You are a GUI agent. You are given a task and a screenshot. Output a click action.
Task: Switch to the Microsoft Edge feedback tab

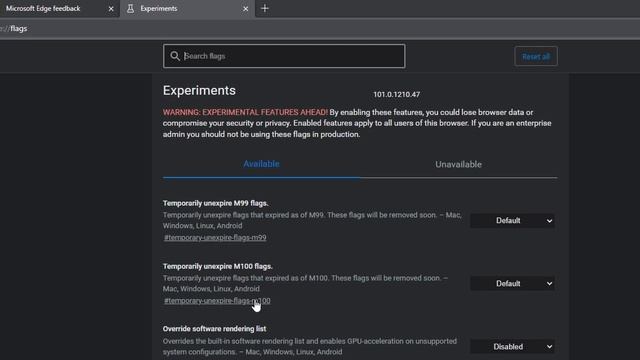coord(59,9)
